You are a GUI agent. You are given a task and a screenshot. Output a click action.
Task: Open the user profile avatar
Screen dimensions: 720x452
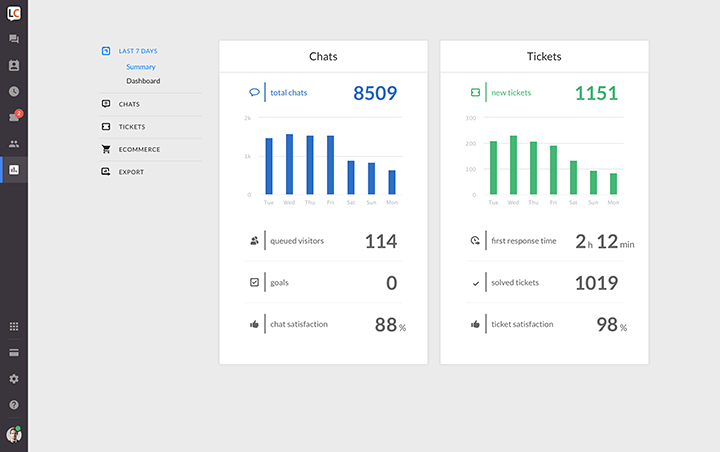click(x=14, y=435)
